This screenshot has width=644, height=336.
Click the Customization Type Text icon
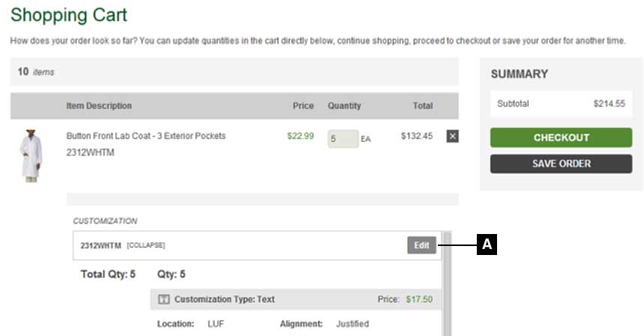(x=163, y=299)
